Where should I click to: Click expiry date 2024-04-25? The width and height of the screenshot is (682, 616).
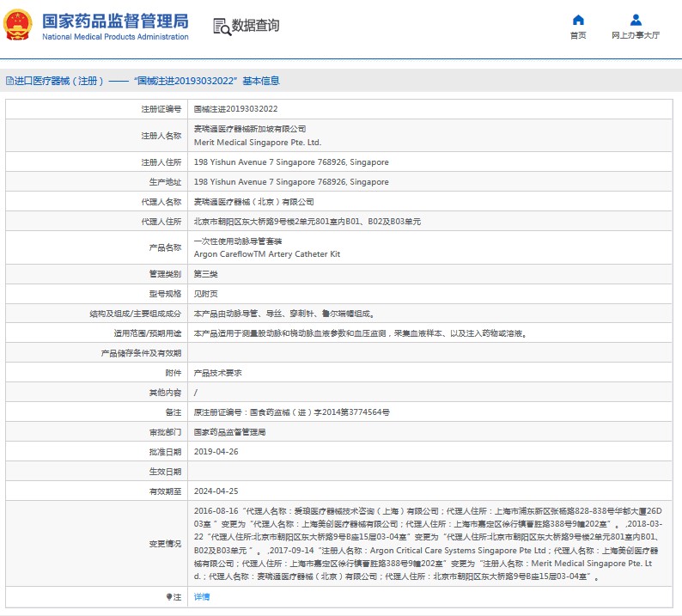pos(216,491)
